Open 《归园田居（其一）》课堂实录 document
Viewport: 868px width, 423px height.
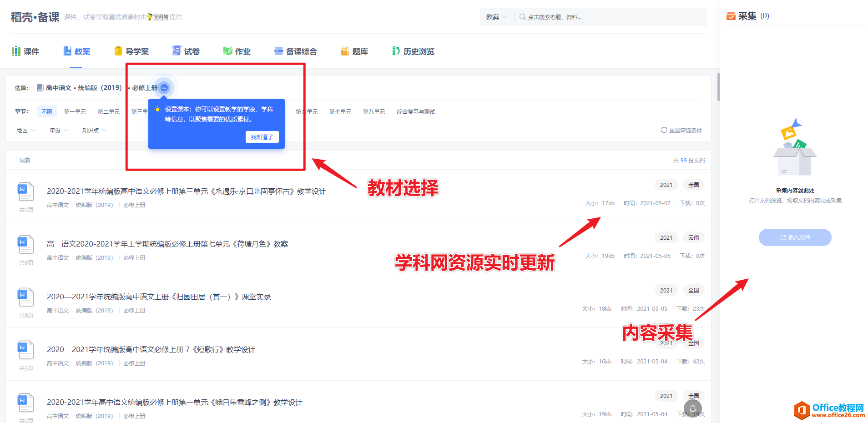click(159, 297)
